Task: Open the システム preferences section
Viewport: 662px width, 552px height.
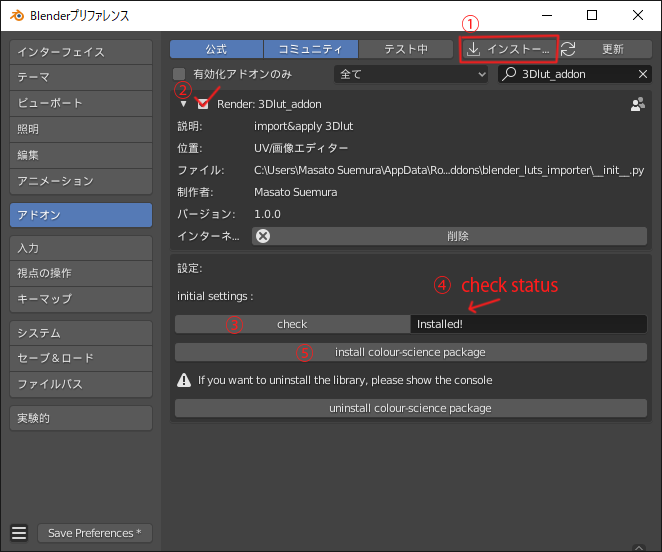Action: (x=81, y=333)
